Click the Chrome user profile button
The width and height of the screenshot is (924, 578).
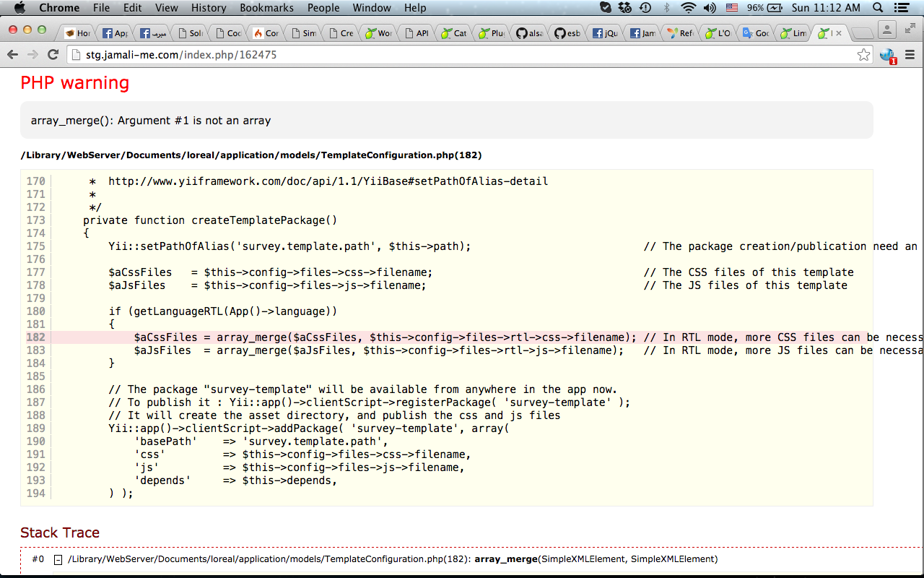click(887, 30)
